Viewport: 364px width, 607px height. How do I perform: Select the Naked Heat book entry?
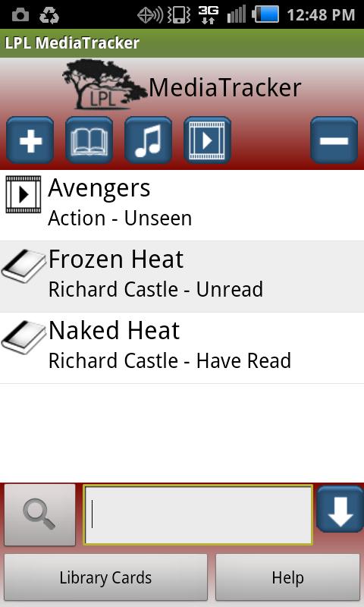point(182,348)
